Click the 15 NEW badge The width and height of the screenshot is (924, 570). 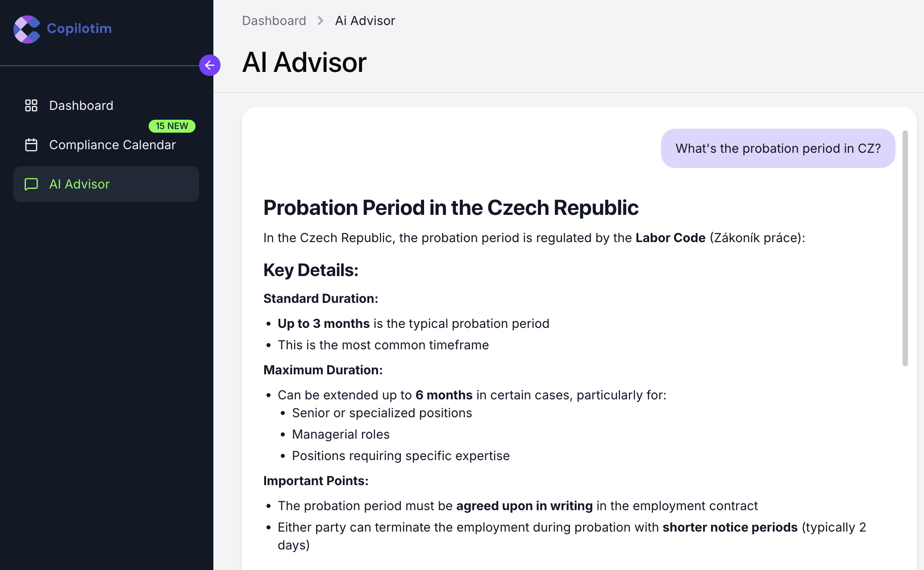click(x=172, y=126)
